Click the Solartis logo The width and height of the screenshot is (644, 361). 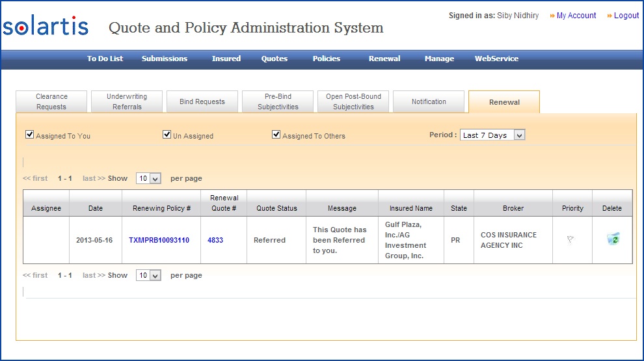click(46, 26)
